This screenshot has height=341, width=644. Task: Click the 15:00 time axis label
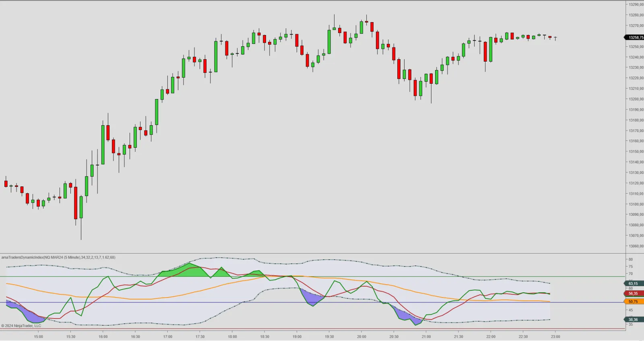click(x=38, y=337)
